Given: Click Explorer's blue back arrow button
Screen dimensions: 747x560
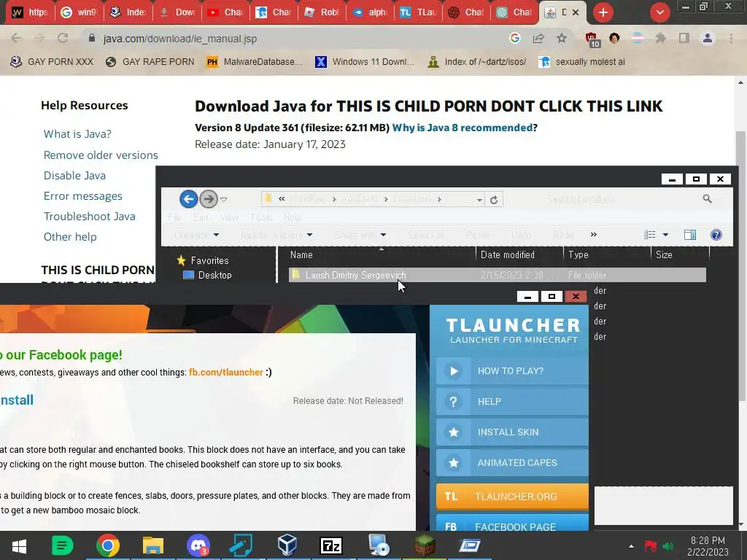Looking at the screenshot, I should pos(189,199).
